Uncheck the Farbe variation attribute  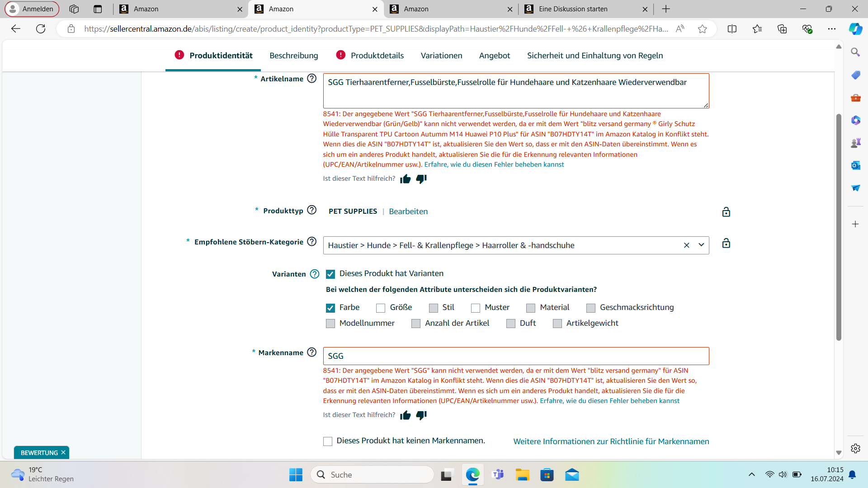[x=330, y=308]
